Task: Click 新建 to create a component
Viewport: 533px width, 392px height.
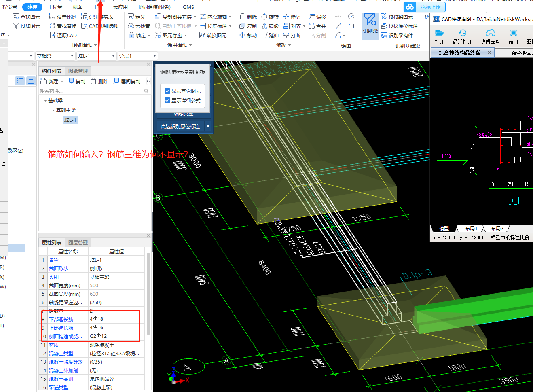Action: (50, 81)
